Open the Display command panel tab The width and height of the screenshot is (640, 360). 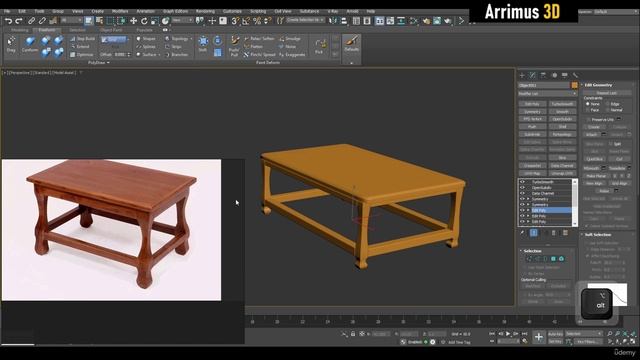pyautogui.click(x=564, y=75)
